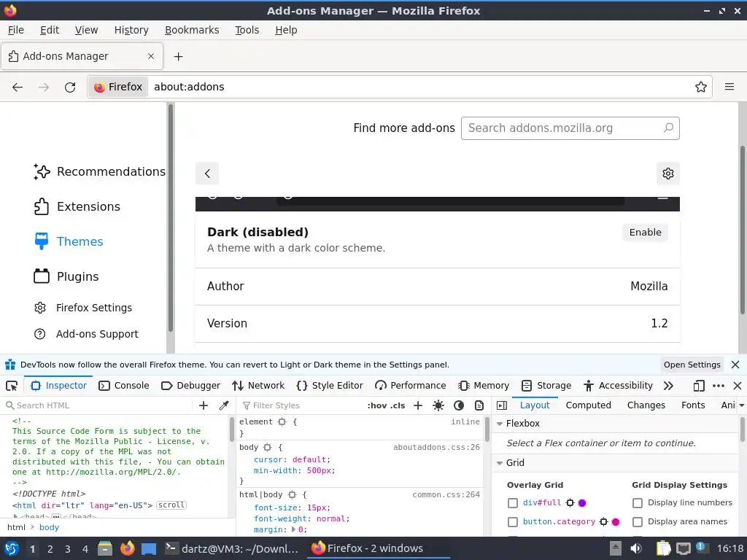Dismiss the DevTools theme notification bar

coord(735,365)
